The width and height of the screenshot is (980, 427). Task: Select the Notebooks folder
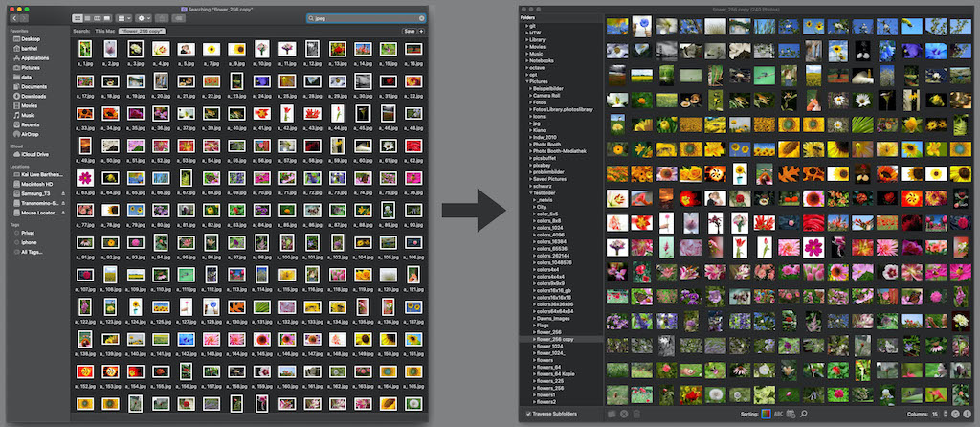pos(543,60)
